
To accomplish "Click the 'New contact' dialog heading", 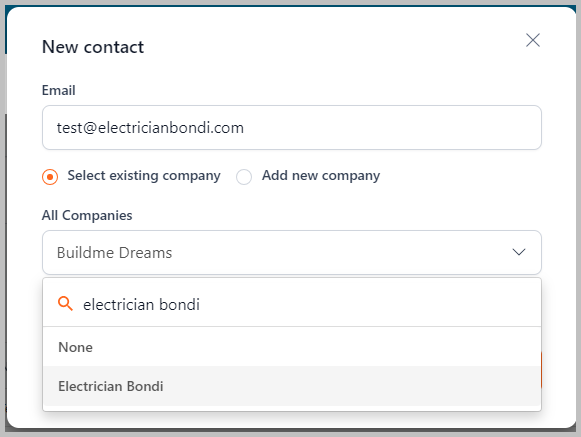I will (x=93, y=47).
